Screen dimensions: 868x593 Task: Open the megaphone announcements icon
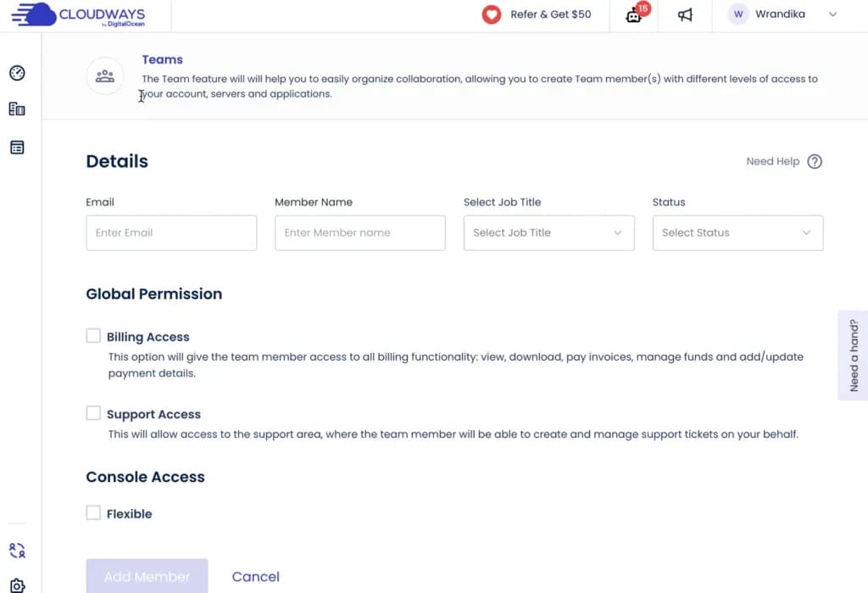[685, 15]
